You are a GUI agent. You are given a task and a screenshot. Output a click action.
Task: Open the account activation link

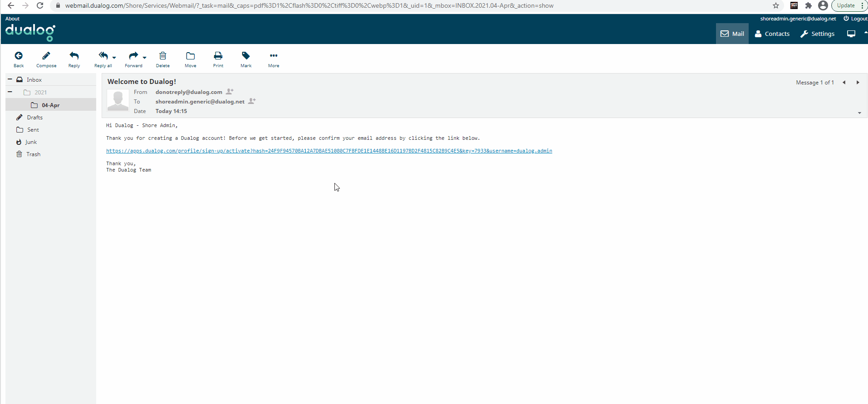(329, 151)
